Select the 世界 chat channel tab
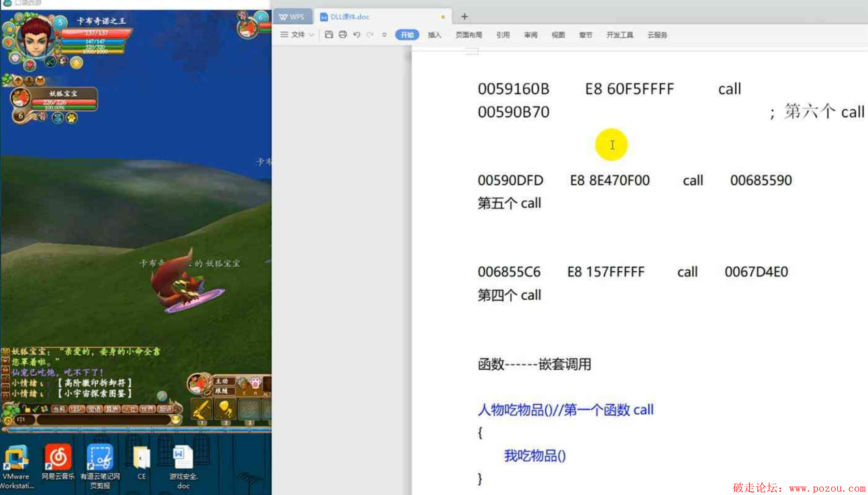Image resolution: width=868 pixels, height=495 pixels. [147, 409]
